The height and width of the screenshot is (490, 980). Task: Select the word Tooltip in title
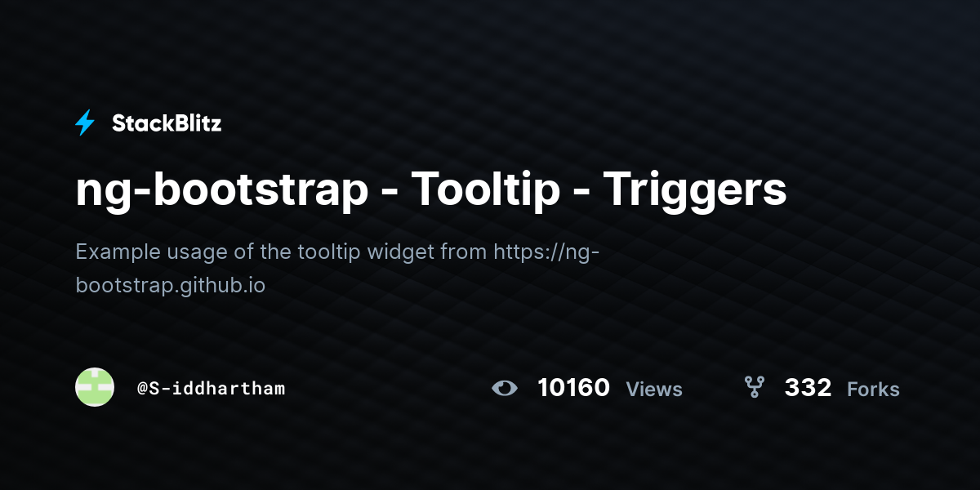[485, 190]
